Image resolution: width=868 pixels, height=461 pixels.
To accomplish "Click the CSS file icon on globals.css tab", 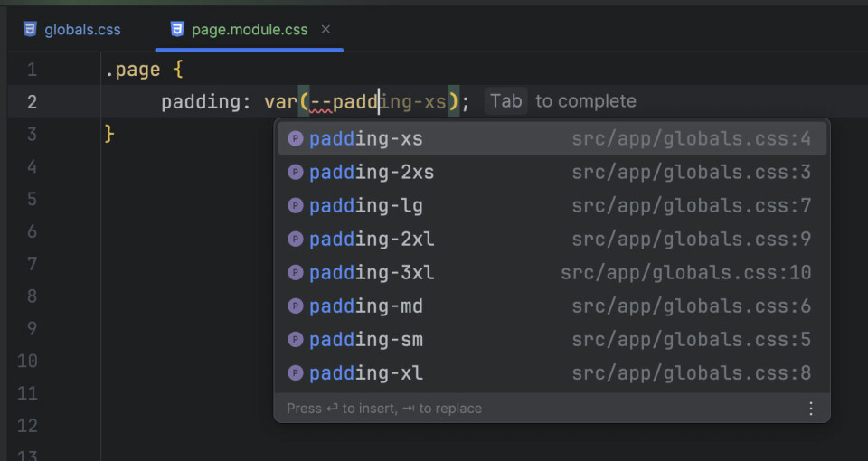I will [x=30, y=29].
